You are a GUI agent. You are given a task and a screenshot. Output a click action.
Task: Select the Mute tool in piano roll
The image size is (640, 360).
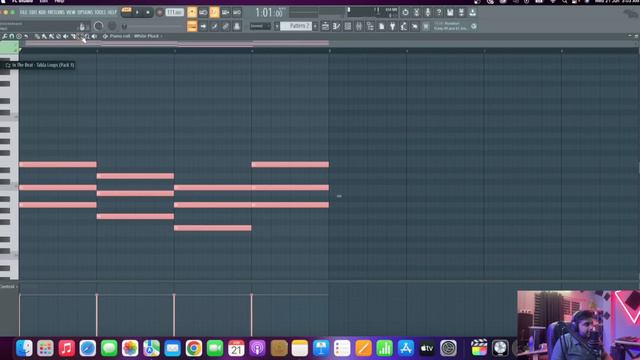pos(65,36)
